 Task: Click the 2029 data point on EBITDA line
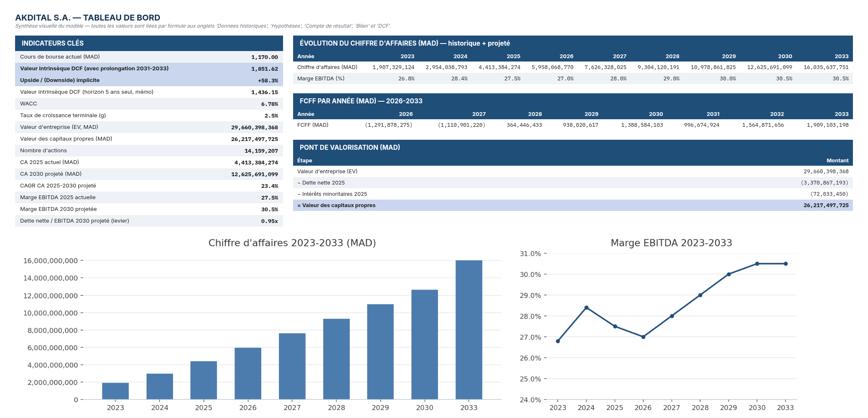click(729, 274)
